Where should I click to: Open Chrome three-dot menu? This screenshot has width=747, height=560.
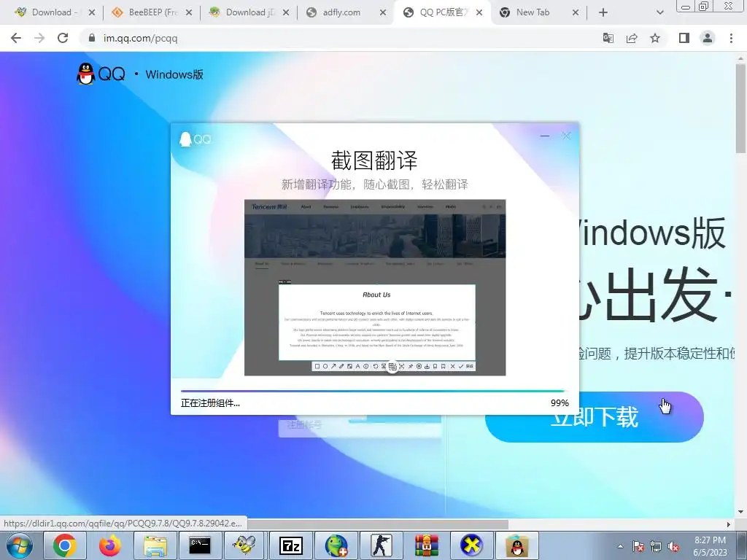click(x=731, y=38)
